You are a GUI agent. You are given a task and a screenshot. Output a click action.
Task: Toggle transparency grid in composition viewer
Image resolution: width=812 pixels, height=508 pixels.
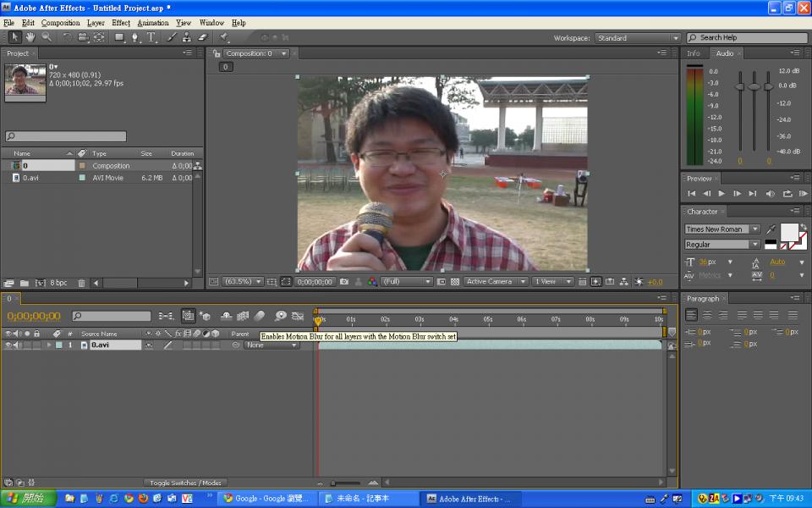point(455,282)
